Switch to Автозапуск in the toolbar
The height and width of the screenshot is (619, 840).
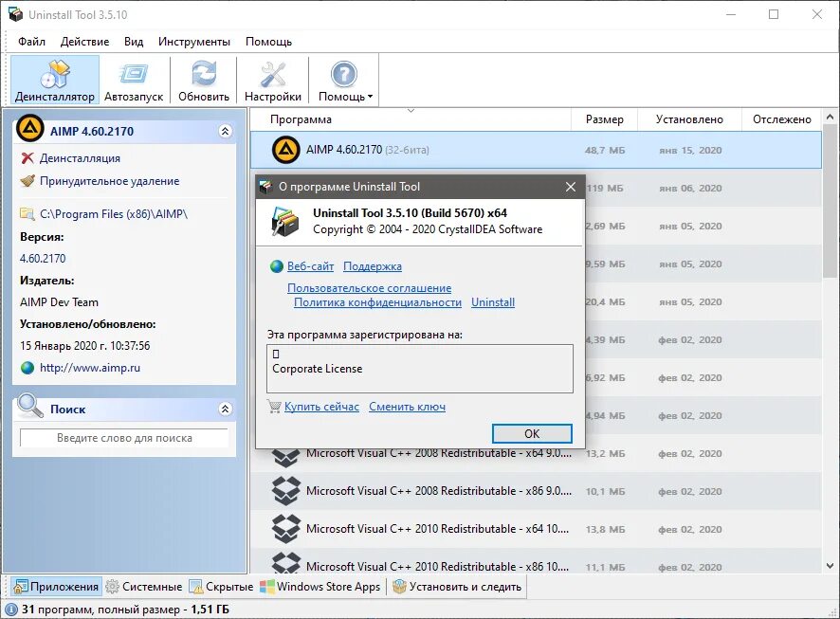point(134,81)
